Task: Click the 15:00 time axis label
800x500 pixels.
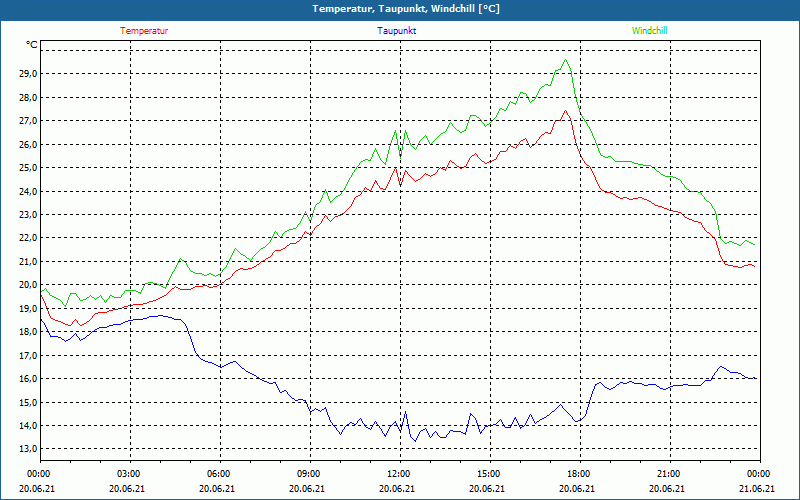Action: pyautogui.click(x=487, y=474)
